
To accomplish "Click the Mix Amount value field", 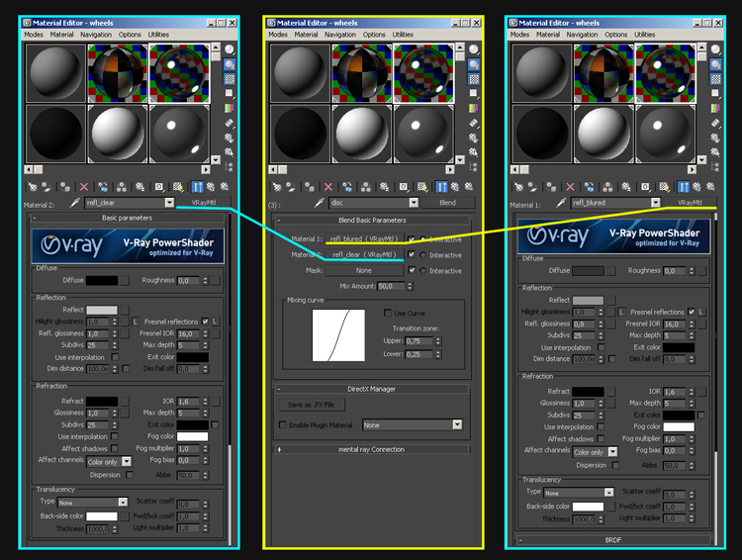I will [x=364, y=286].
